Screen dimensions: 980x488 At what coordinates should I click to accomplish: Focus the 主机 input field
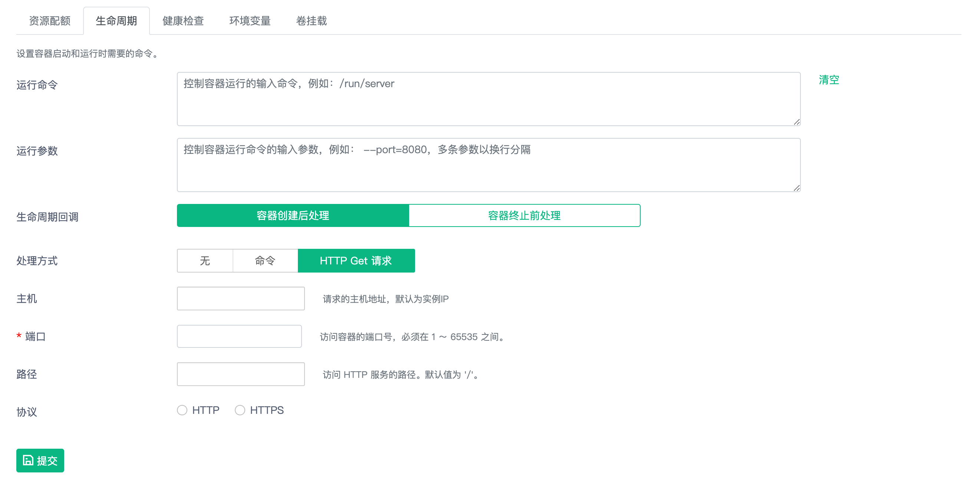coord(241,299)
